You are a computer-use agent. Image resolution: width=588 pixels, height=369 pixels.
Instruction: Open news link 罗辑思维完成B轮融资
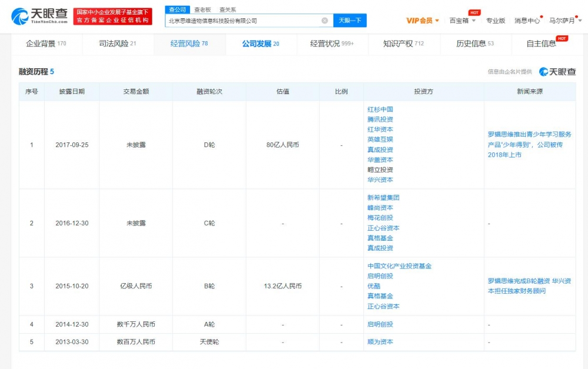[x=529, y=286]
